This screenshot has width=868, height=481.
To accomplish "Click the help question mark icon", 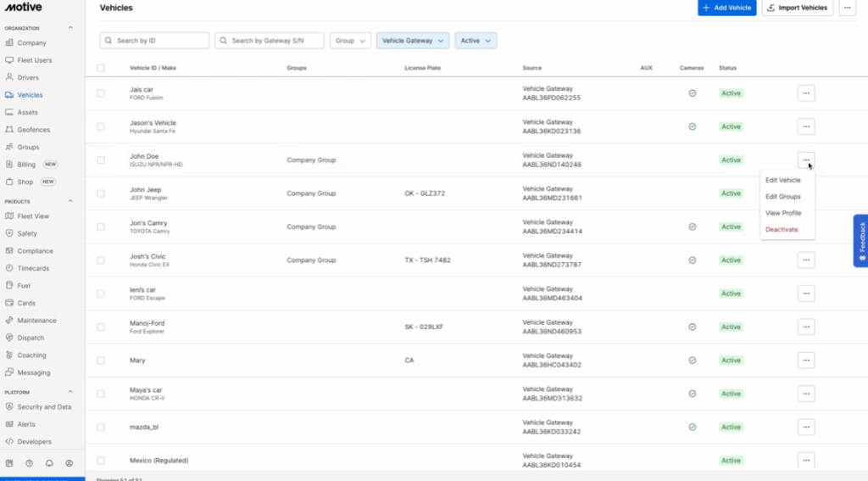I will tap(29, 463).
